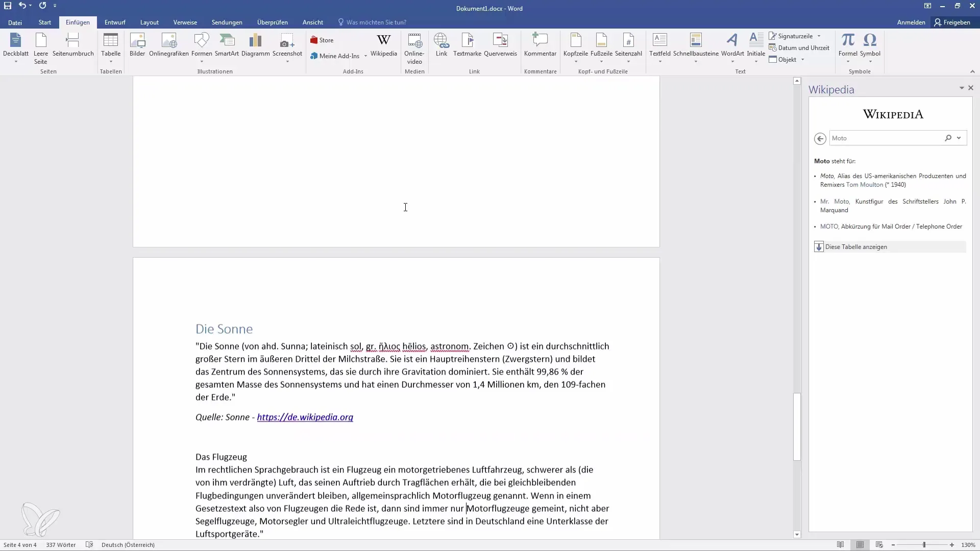The height and width of the screenshot is (551, 980).
Task: Select the Überprüfen ribbon tab
Action: pos(272,22)
